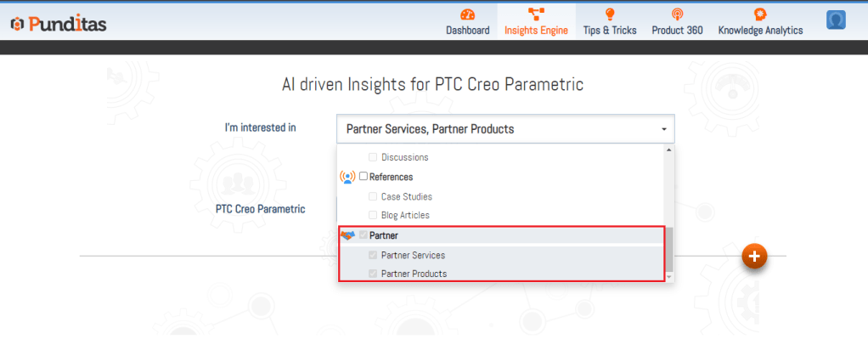
Task: Click the Insights Engine icon
Action: coord(536,14)
